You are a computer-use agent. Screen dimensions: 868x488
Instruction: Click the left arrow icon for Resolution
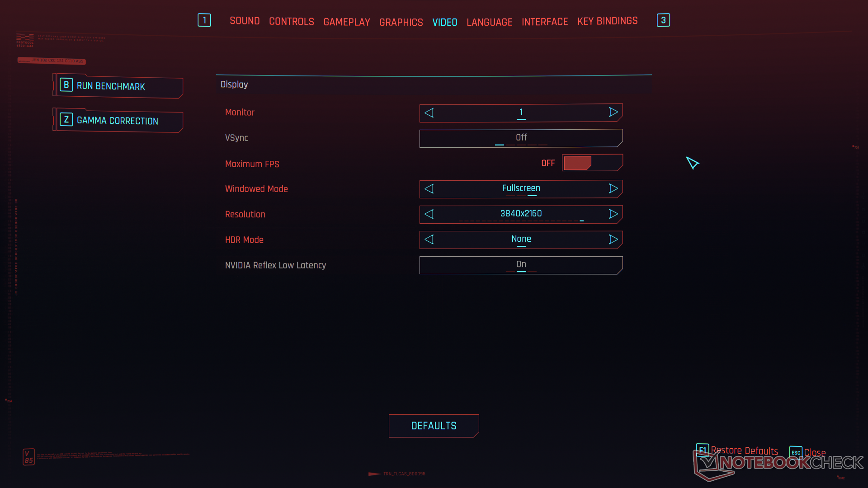click(x=429, y=213)
